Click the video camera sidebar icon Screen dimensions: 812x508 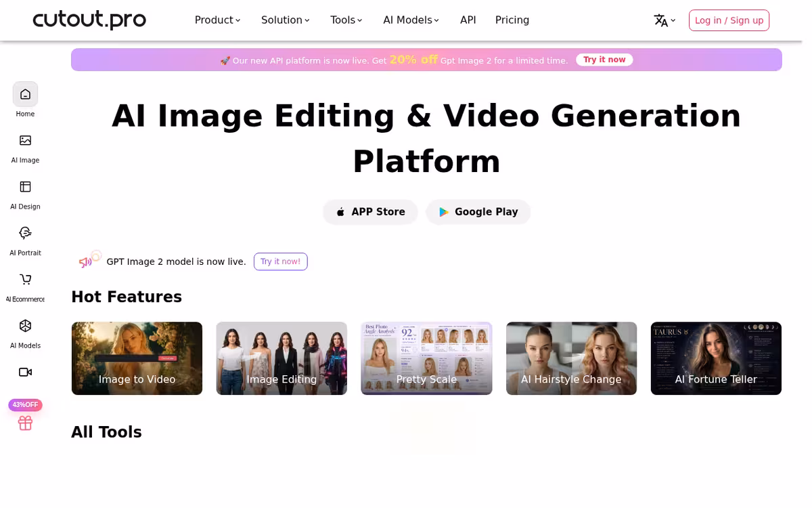point(25,372)
